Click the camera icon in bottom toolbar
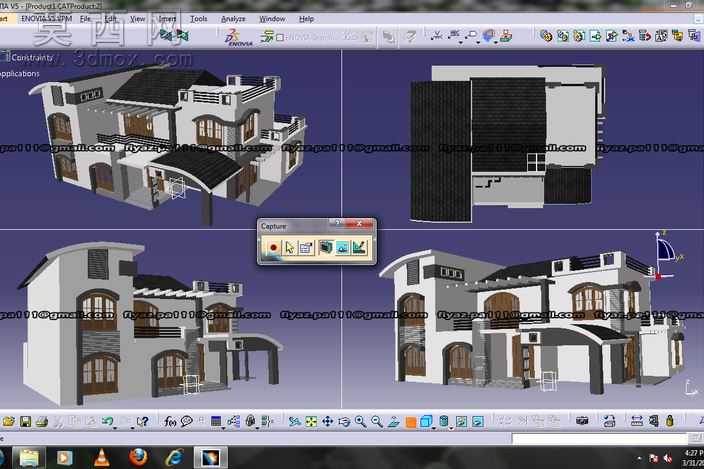 pyautogui.click(x=582, y=421)
